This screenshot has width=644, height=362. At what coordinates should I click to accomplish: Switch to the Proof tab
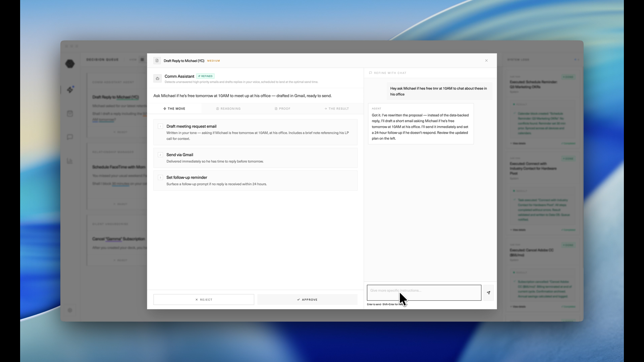(282, 109)
